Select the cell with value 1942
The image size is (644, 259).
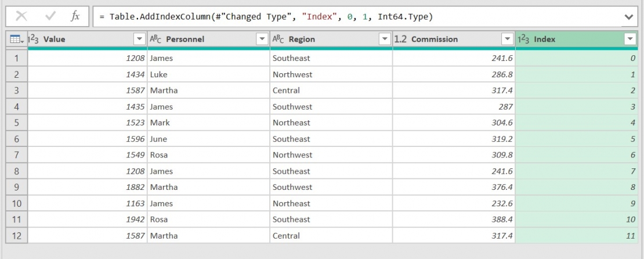tap(87, 220)
